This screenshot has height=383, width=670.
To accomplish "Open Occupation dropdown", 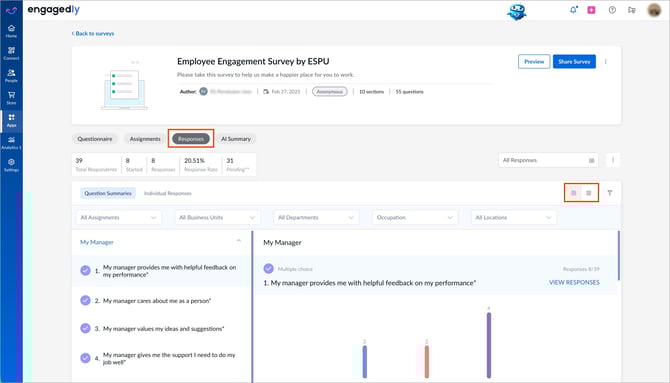I will [x=415, y=218].
